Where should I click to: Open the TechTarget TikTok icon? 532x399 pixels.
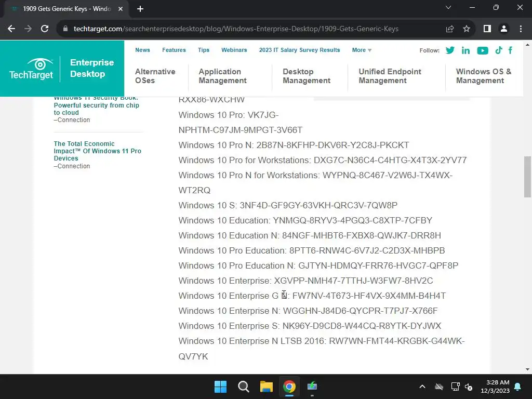[498, 50]
